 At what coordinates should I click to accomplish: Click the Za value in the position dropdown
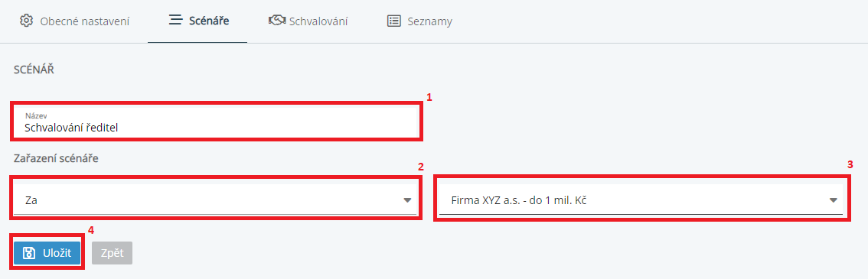(x=31, y=200)
